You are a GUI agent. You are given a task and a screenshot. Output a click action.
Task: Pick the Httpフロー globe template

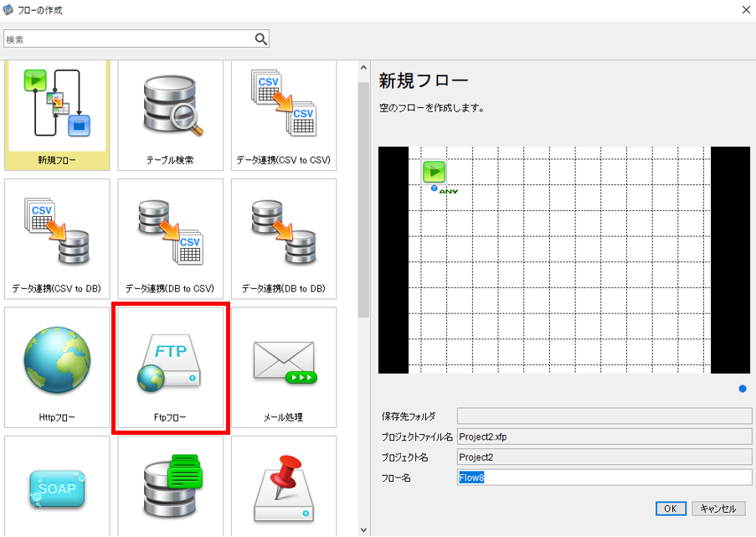point(57,367)
